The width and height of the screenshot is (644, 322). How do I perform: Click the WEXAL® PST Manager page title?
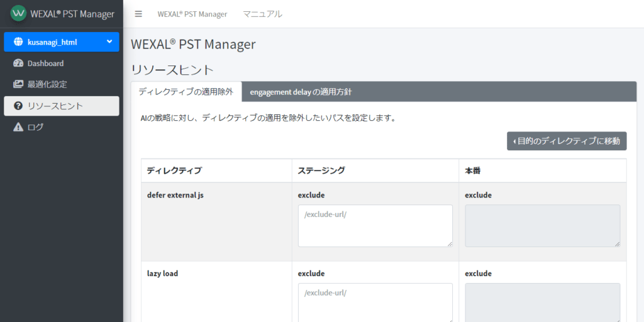193,44
